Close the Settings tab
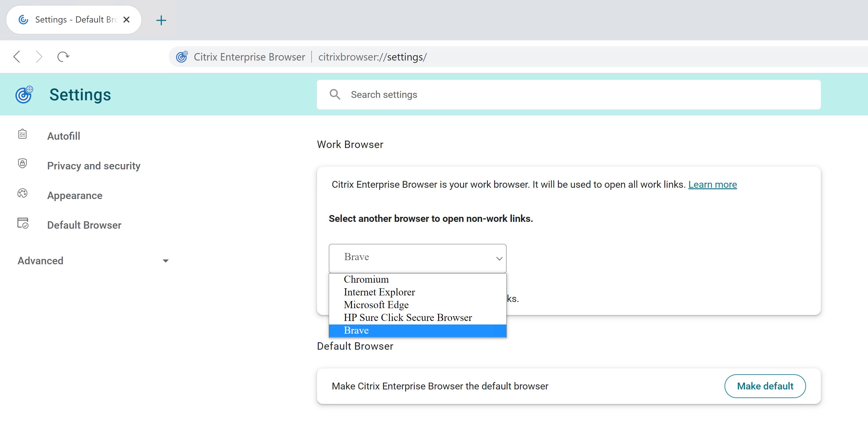The height and width of the screenshot is (436, 868). pyautogui.click(x=126, y=20)
